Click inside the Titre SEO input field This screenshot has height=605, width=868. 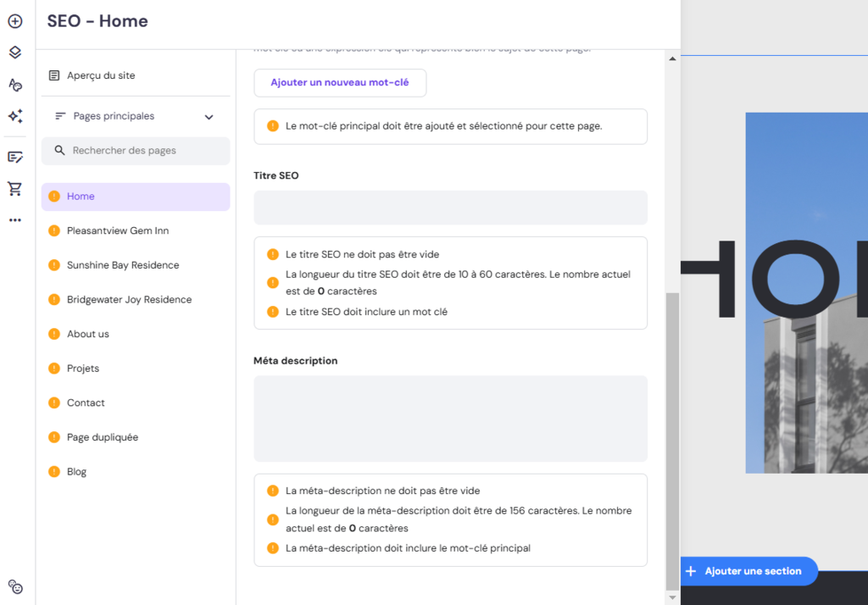pos(450,208)
